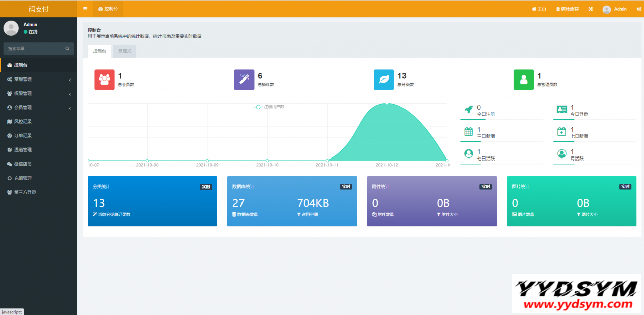Open 通道管理 in the sidebar

pos(23,150)
